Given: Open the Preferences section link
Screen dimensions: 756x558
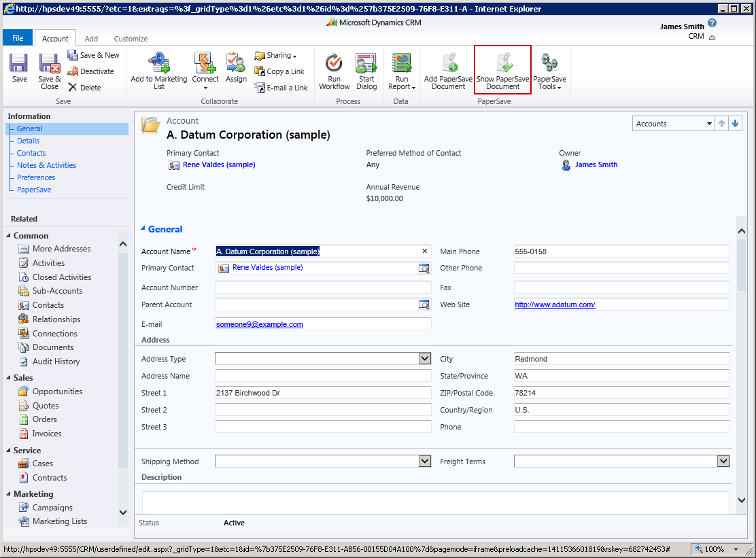Looking at the screenshot, I should (x=35, y=177).
